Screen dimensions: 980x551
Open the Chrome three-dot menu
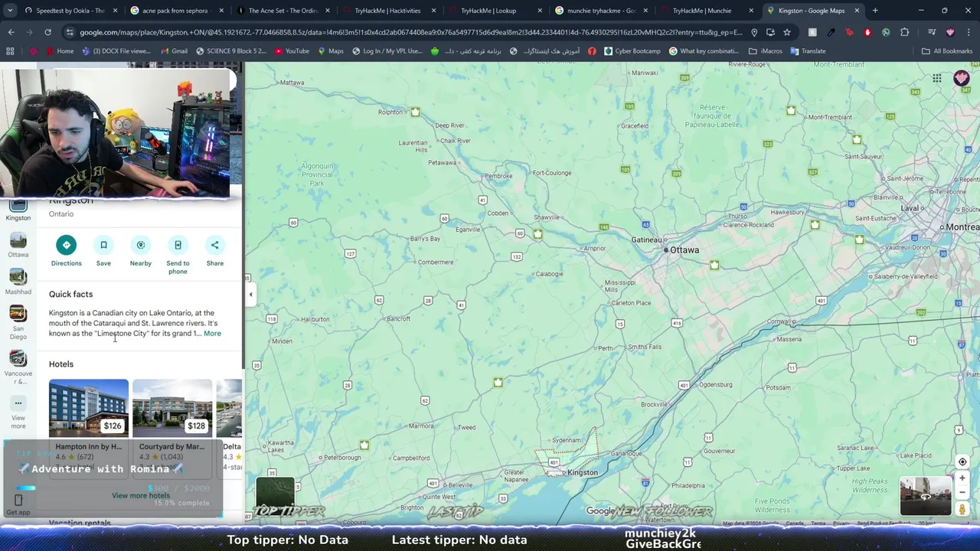969,32
